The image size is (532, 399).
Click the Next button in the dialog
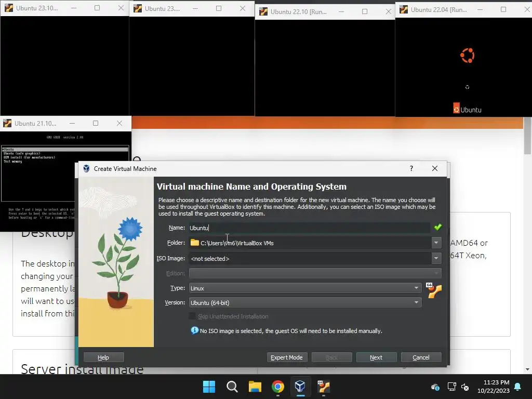pos(376,357)
